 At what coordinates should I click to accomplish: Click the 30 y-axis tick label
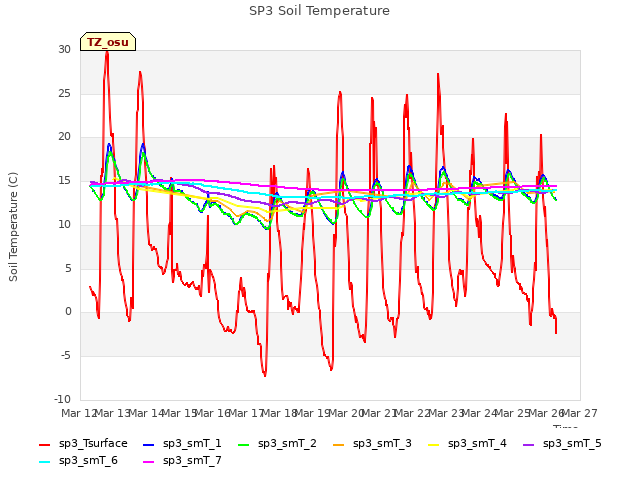coord(64,49)
